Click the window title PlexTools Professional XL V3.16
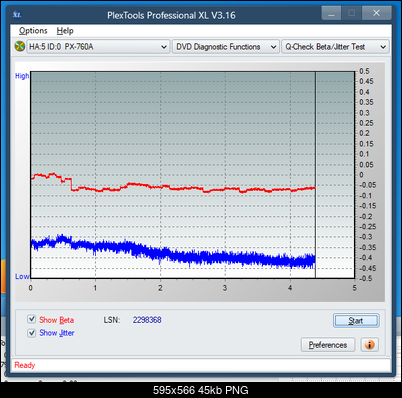 coord(171,15)
